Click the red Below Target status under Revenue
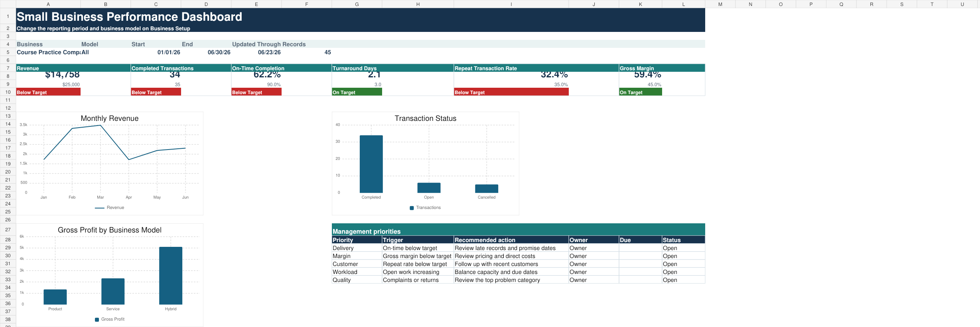The image size is (980, 327). (x=48, y=92)
